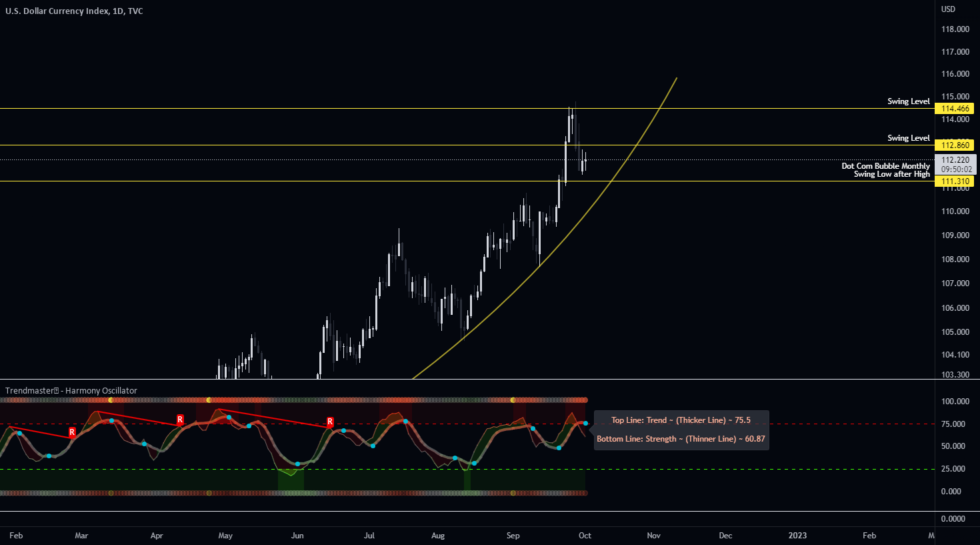
Task: Click the yellow 111.310 price tag
Action: pos(955,181)
